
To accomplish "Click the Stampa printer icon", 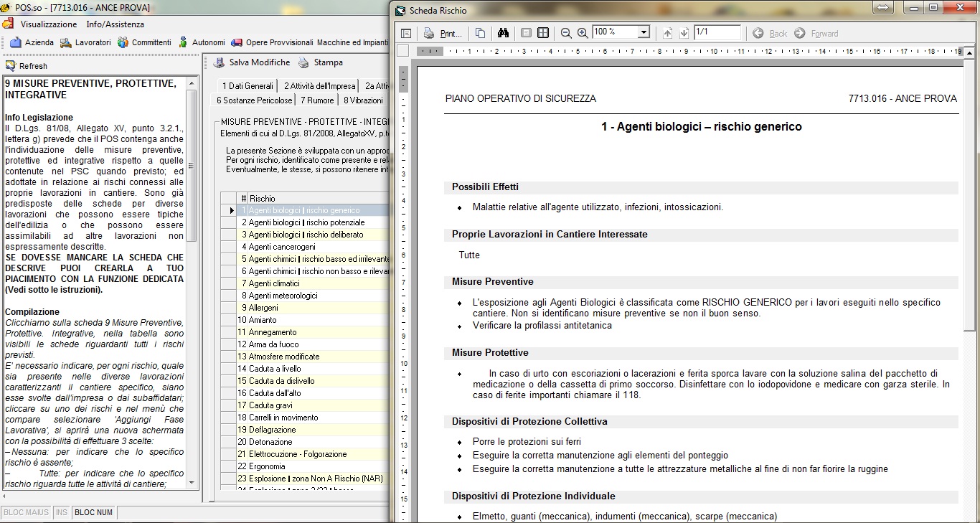I will point(304,62).
